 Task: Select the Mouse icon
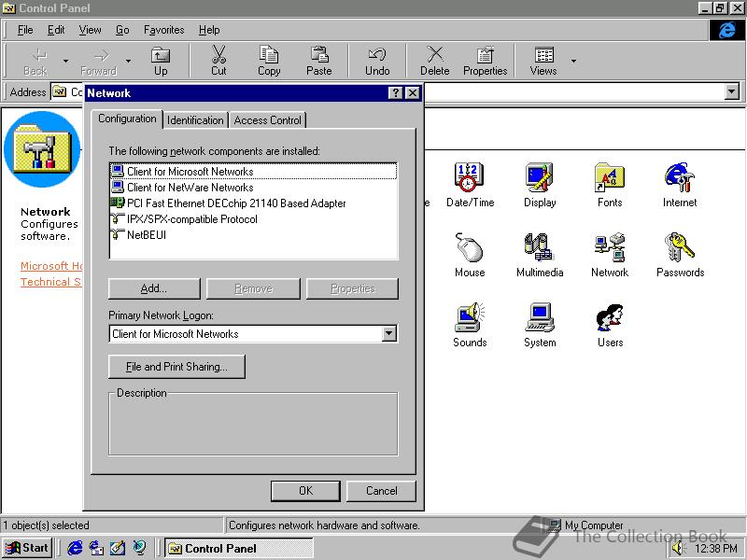coord(470,255)
